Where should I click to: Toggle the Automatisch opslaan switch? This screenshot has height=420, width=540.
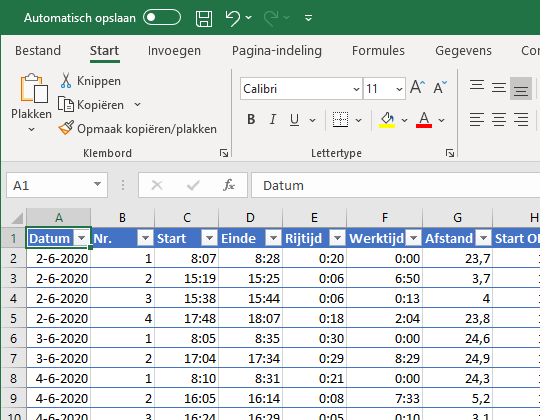click(x=162, y=18)
